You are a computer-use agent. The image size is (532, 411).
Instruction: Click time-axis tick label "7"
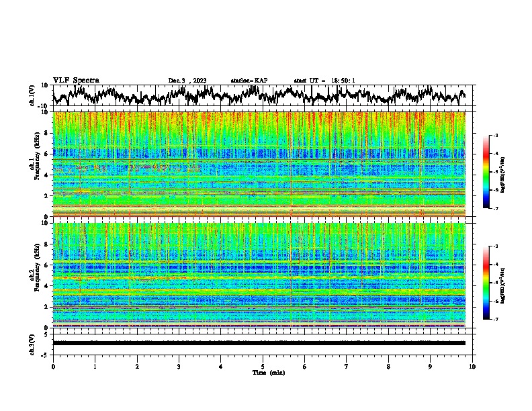347,367
